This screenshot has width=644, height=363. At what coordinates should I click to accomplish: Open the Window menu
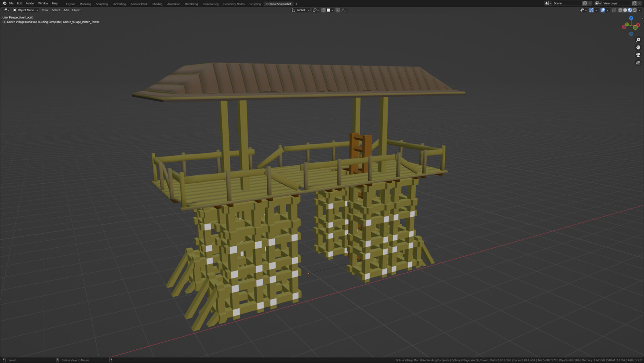[43, 3]
